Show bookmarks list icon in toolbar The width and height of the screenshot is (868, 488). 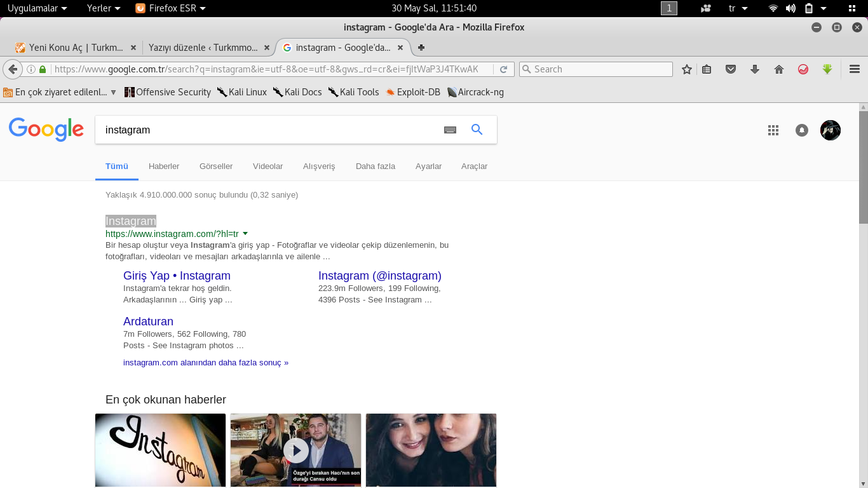(x=707, y=69)
